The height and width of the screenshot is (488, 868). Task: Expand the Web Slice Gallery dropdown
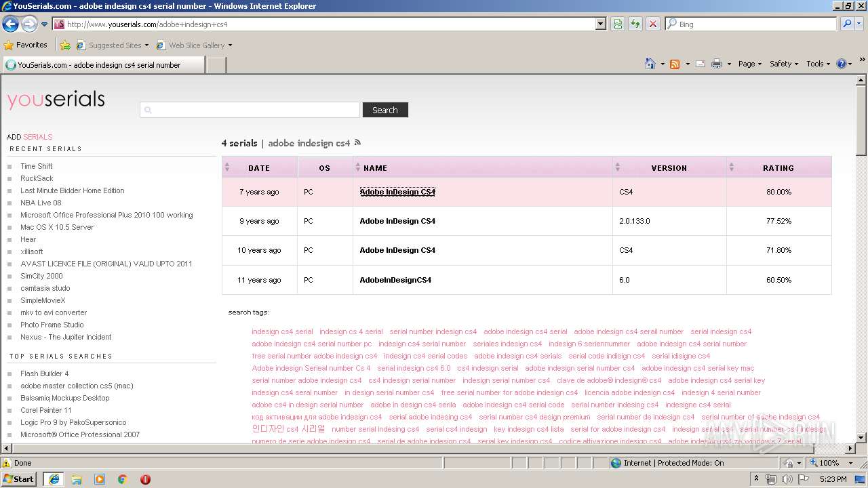230,45
